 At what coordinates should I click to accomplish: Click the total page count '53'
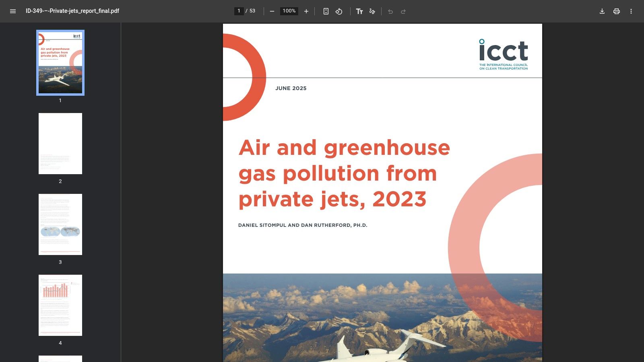[252, 11]
